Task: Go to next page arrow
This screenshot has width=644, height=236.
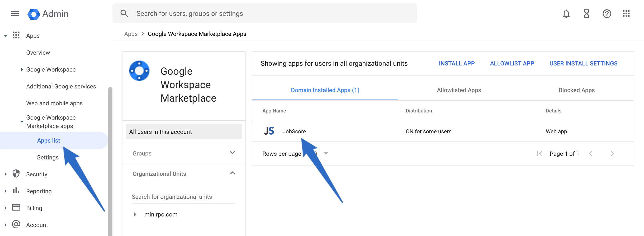Action: pos(613,154)
